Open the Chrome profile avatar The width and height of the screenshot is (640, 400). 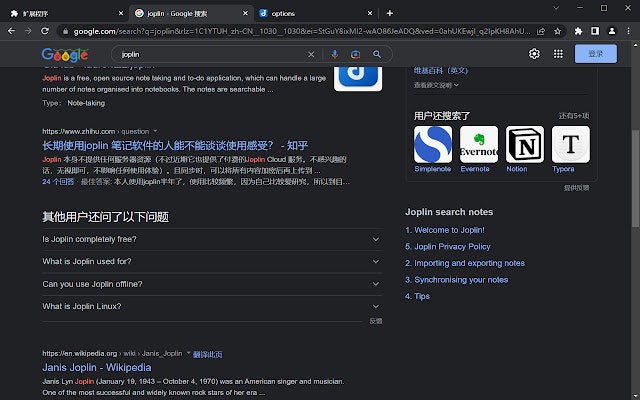click(x=612, y=31)
